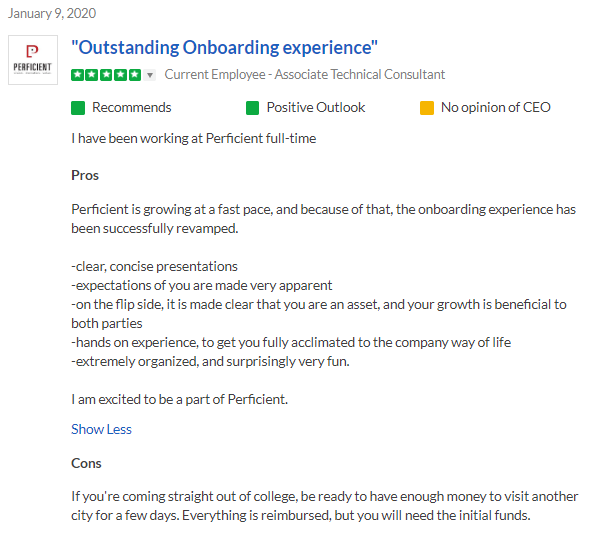Open the "Outstanding Onboarding experience" review title
The width and height of the screenshot is (594, 552).
(x=224, y=48)
